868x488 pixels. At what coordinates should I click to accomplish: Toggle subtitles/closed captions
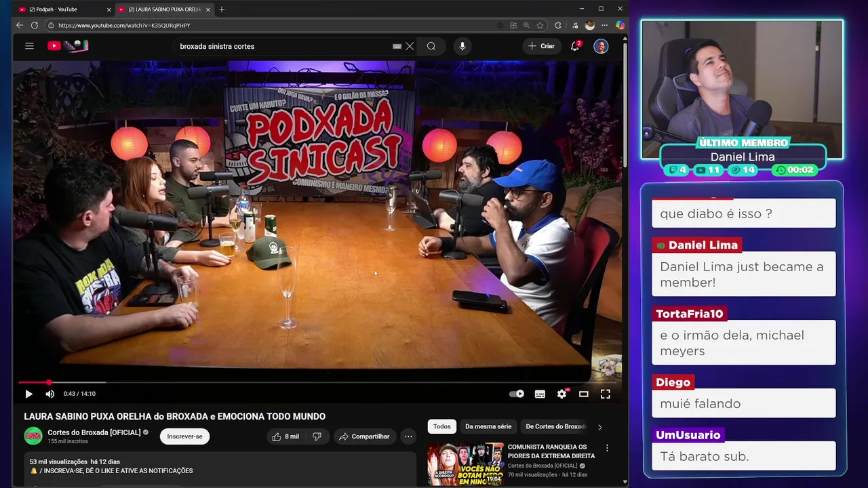(x=540, y=394)
